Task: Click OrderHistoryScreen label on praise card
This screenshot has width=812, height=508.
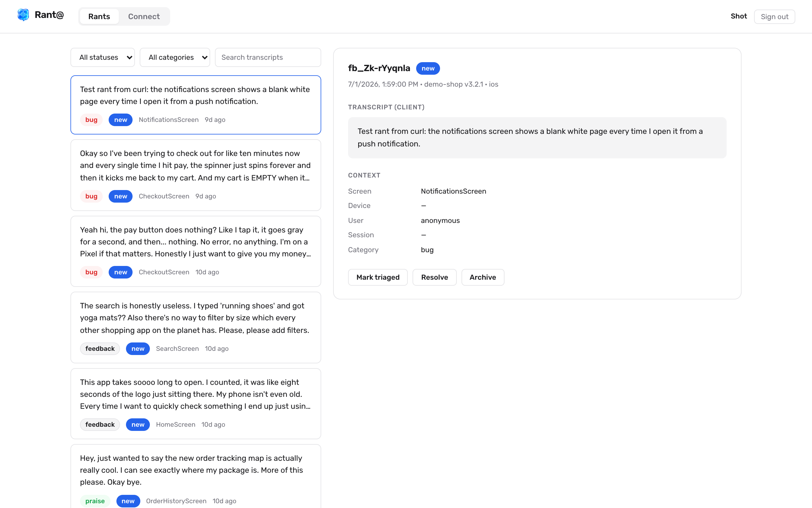Action: click(x=176, y=501)
